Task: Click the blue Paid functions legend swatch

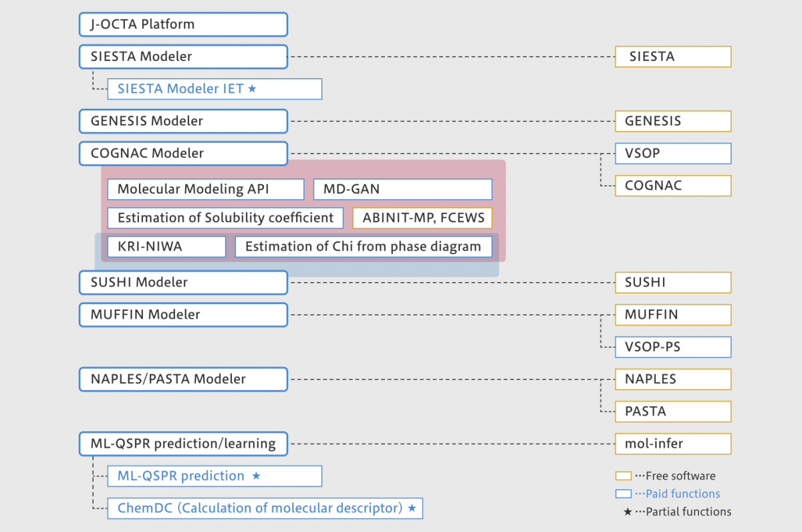Action: coord(623,494)
